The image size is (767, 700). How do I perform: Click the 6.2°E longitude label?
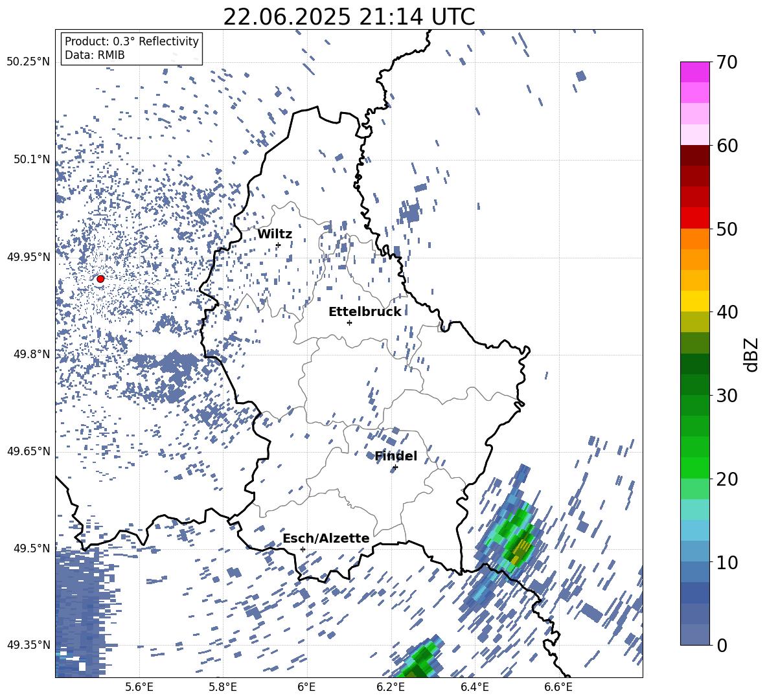(391, 687)
